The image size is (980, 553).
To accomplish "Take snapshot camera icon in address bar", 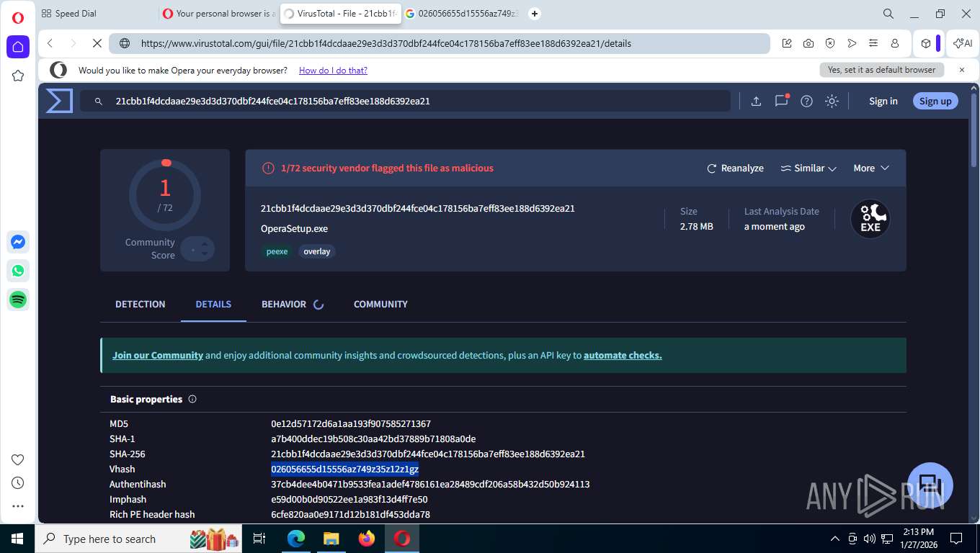I will [808, 43].
